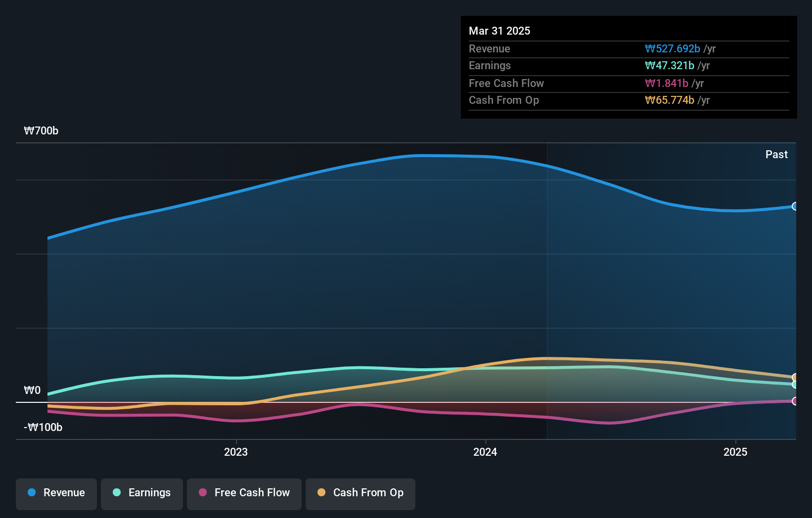Click the Cash From Op legend button

(360, 493)
